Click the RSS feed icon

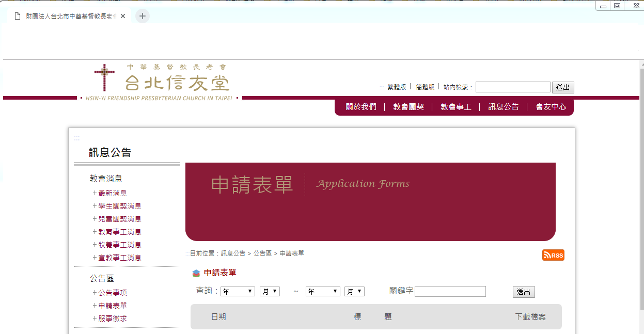tap(553, 255)
